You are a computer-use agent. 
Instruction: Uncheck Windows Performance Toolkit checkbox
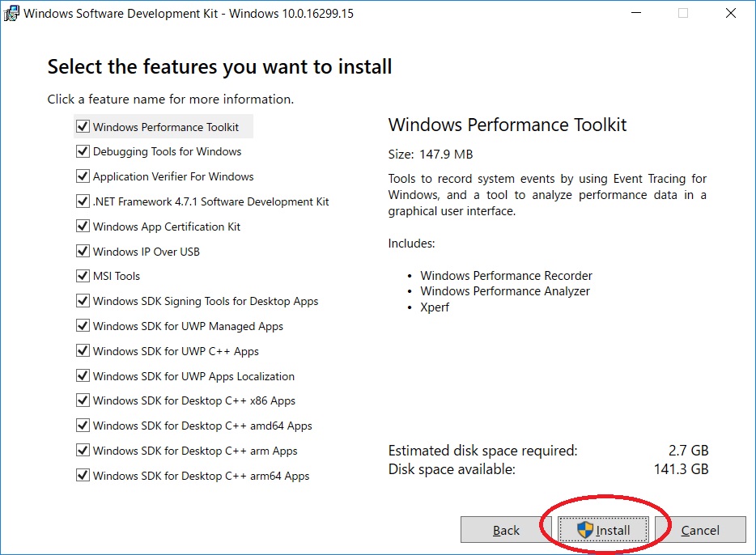(83, 126)
